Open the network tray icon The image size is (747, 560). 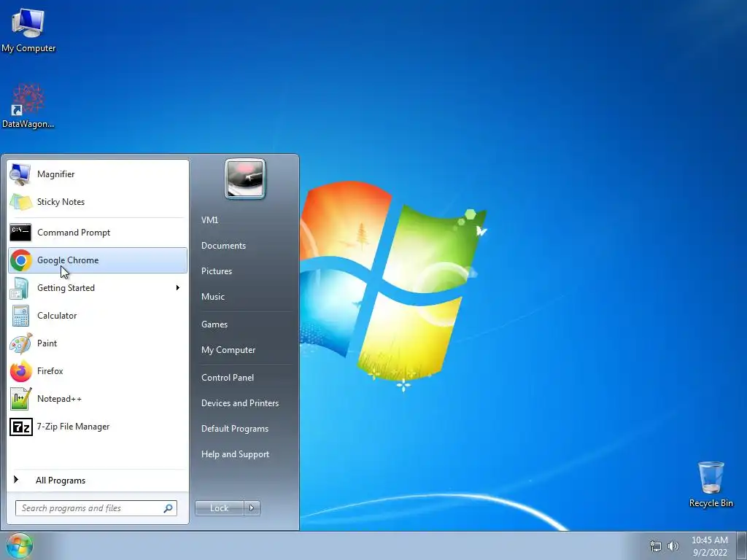[656, 546]
